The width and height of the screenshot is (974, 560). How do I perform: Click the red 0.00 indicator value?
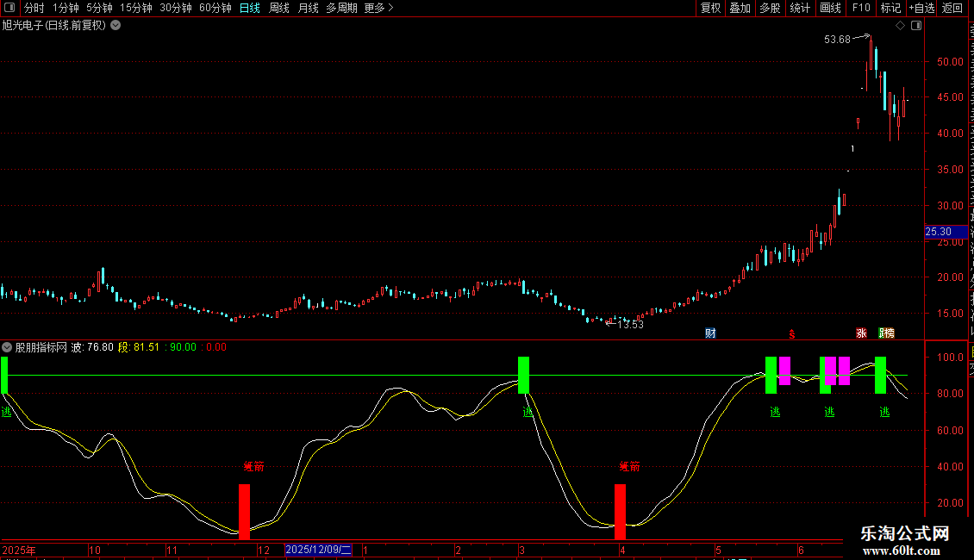coord(215,347)
